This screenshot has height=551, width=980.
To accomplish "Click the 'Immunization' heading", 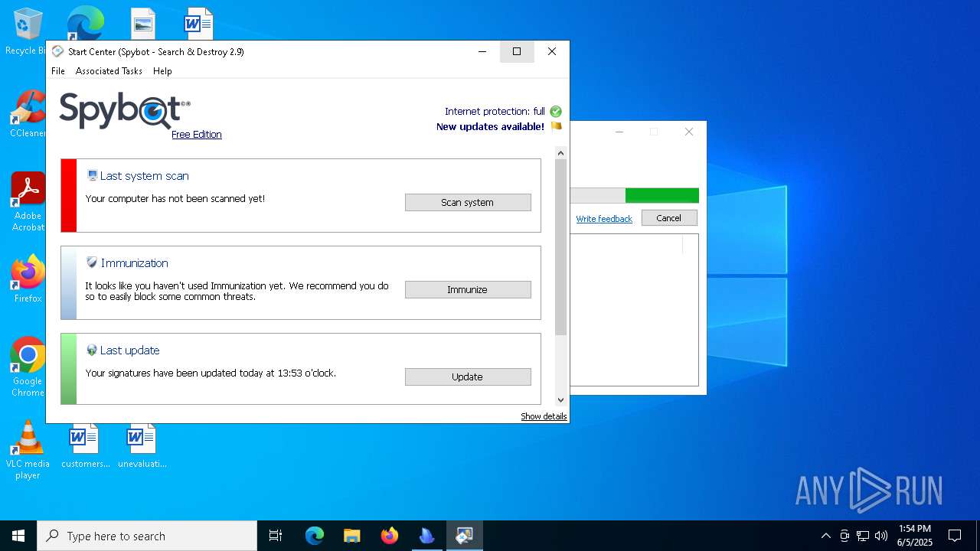I will coord(134,263).
